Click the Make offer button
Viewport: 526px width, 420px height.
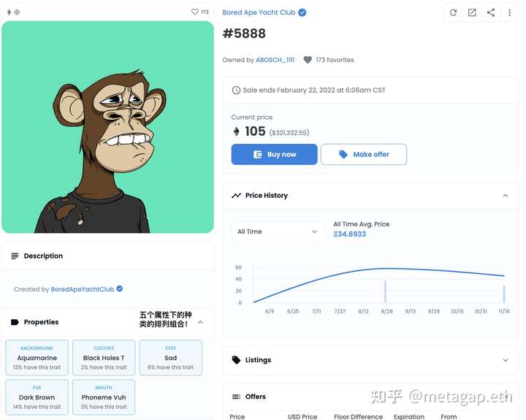(x=364, y=154)
